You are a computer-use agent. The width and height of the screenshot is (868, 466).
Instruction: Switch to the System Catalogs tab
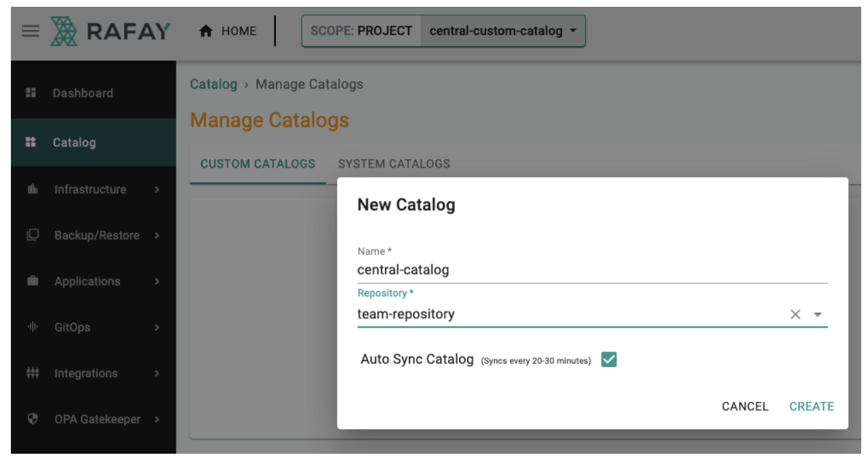pos(394,164)
